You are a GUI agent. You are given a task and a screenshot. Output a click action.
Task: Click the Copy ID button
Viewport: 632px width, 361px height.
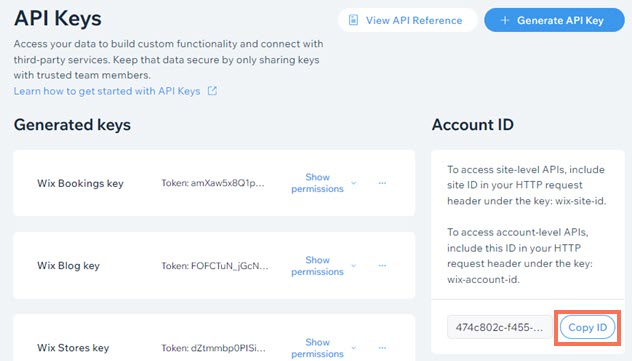point(587,327)
